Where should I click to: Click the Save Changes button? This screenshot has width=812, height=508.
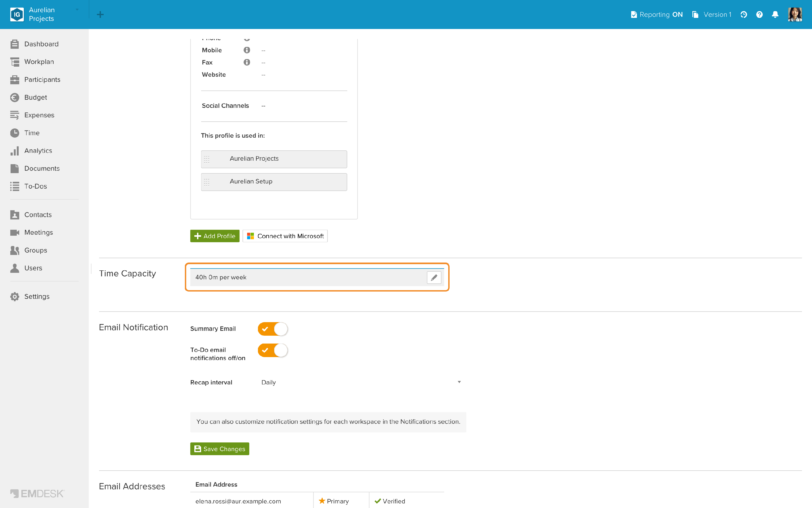(x=220, y=449)
